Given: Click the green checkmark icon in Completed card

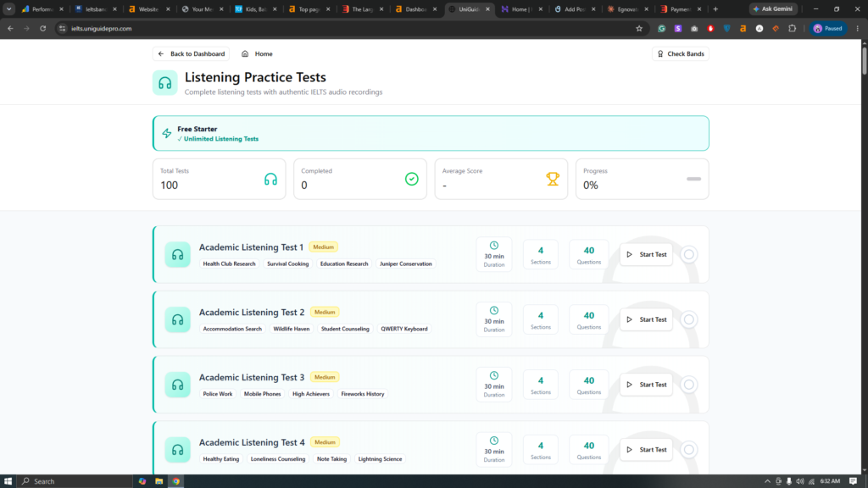Looking at the screenshot, I should click(x=411, y=179).
